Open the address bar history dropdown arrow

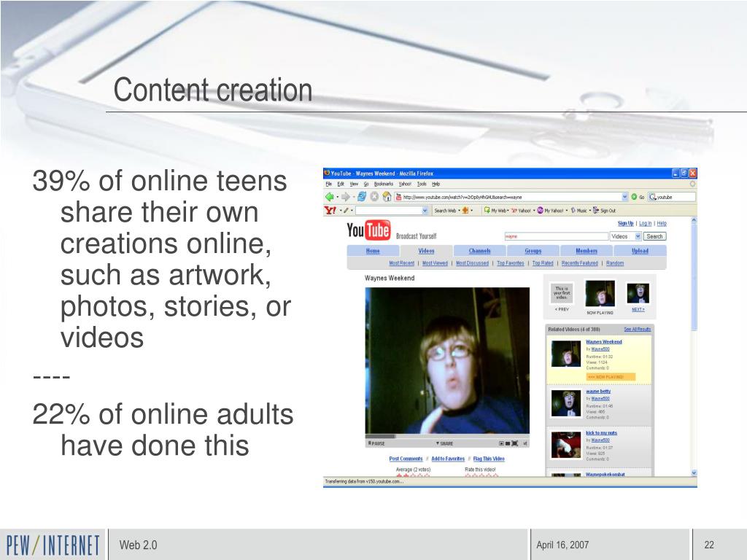click(624, 197)
